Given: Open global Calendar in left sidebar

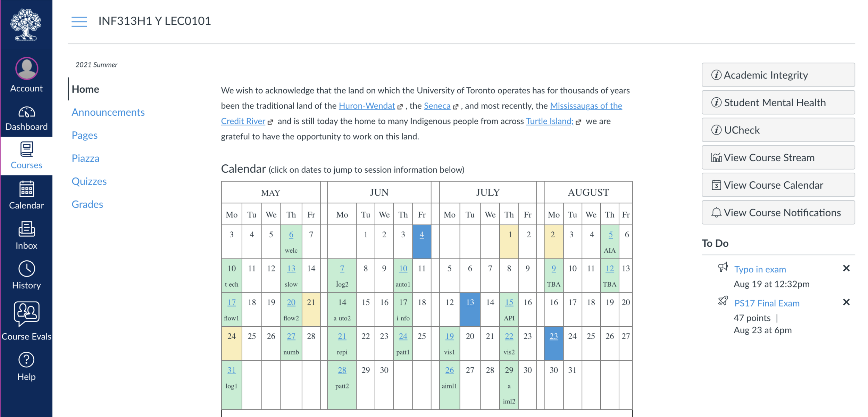Looking at the screenshot, I should coord(26,195).
